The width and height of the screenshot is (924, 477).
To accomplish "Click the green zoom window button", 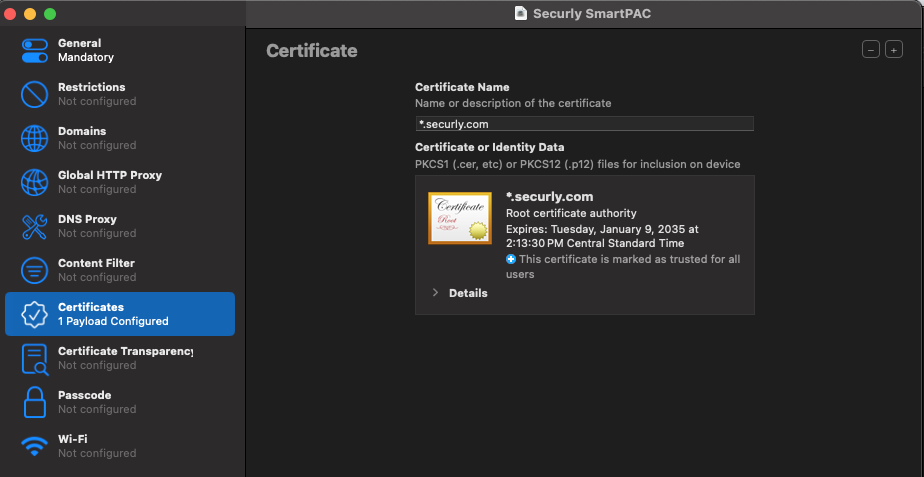I will click(50, 14).
